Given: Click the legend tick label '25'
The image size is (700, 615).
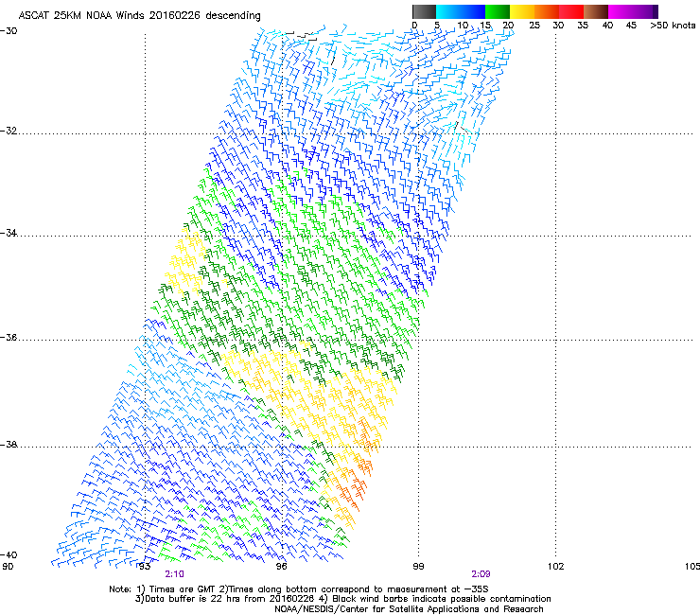Looking at the screenshot, I should click(x=534, y=26).
